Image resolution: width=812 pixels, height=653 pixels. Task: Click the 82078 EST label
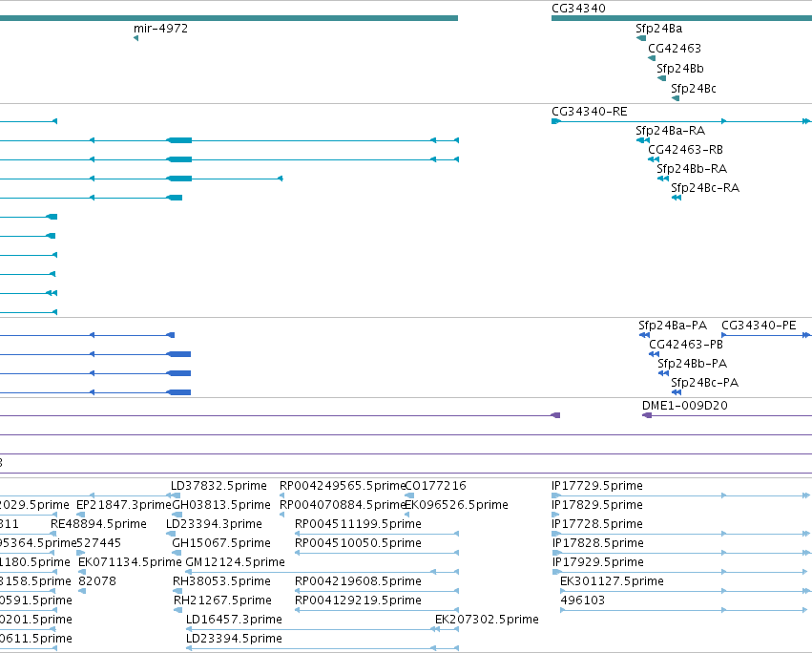pyautogui.click(x=97, y=582)
